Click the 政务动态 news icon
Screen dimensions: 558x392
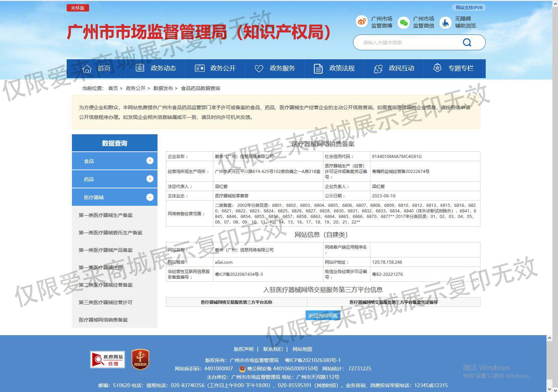coord(140,68)
